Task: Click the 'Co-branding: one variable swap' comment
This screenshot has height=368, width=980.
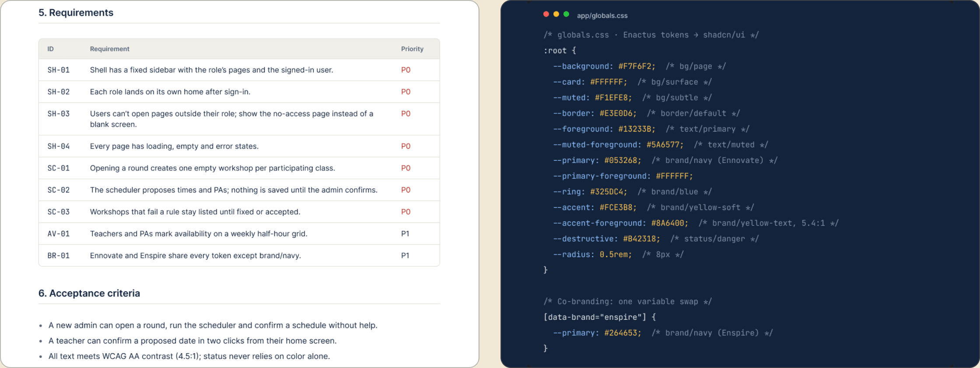Action: click(627, 301)
